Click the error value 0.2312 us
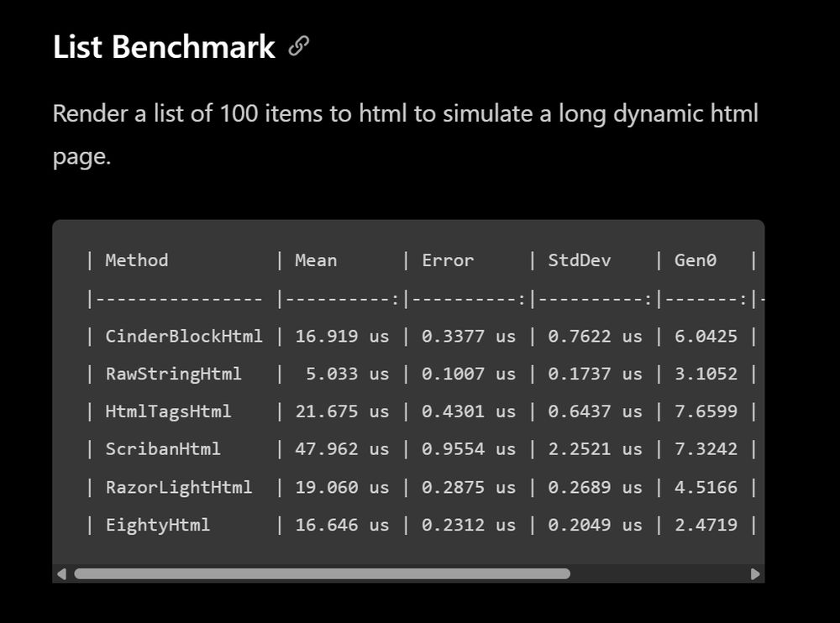Viewport: 840px width, 623px height. click(469, 525)
